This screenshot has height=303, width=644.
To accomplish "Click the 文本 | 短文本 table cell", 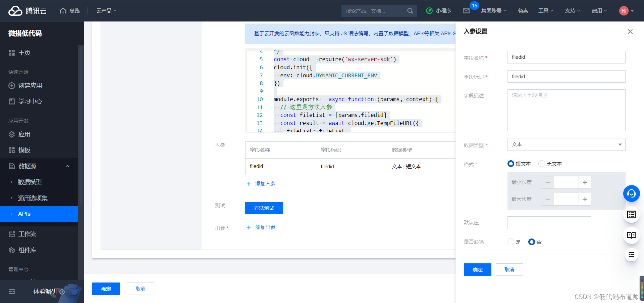I will [406, 167].
